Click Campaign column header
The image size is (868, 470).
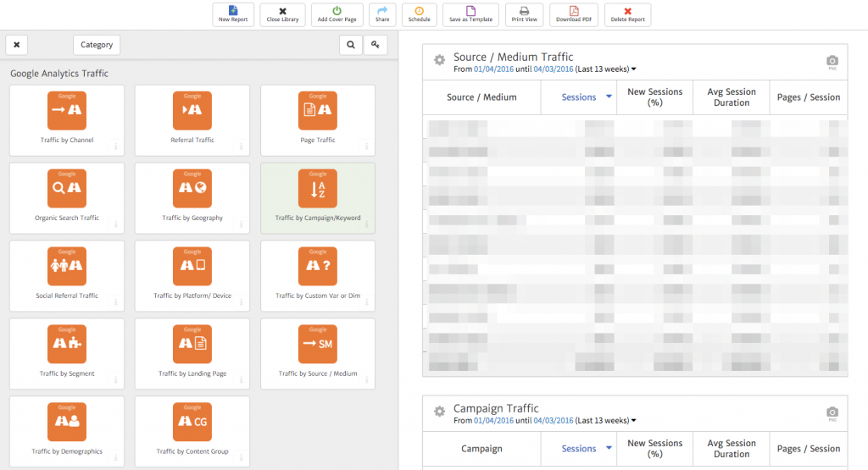click(x=481, y=449)
